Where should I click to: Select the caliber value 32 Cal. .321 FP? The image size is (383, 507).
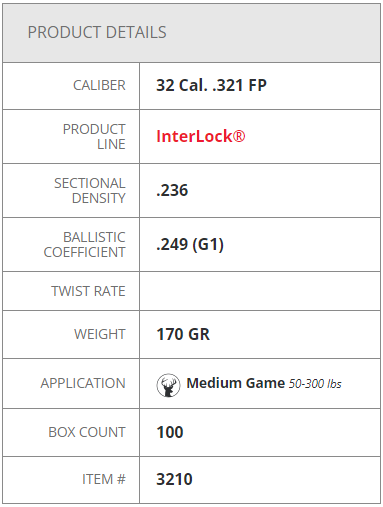pyautogui.click(x=211, y=85)
